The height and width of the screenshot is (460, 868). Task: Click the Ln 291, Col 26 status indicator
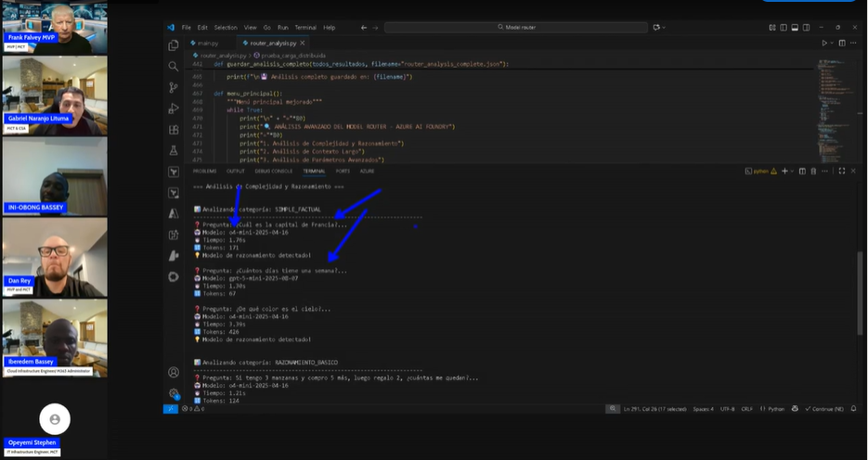pyautogui.click(x=654, y=409)
